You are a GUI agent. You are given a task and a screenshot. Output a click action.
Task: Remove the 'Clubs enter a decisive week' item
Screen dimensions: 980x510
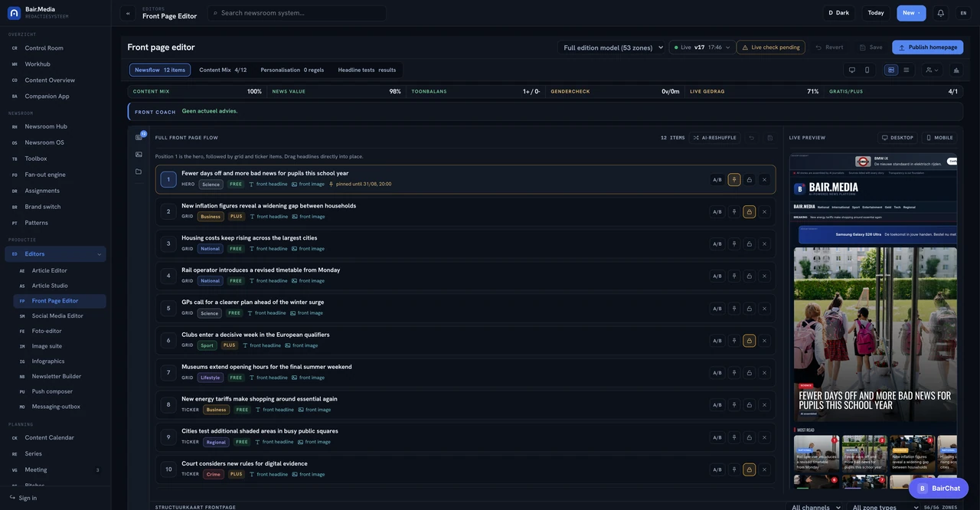764,341
